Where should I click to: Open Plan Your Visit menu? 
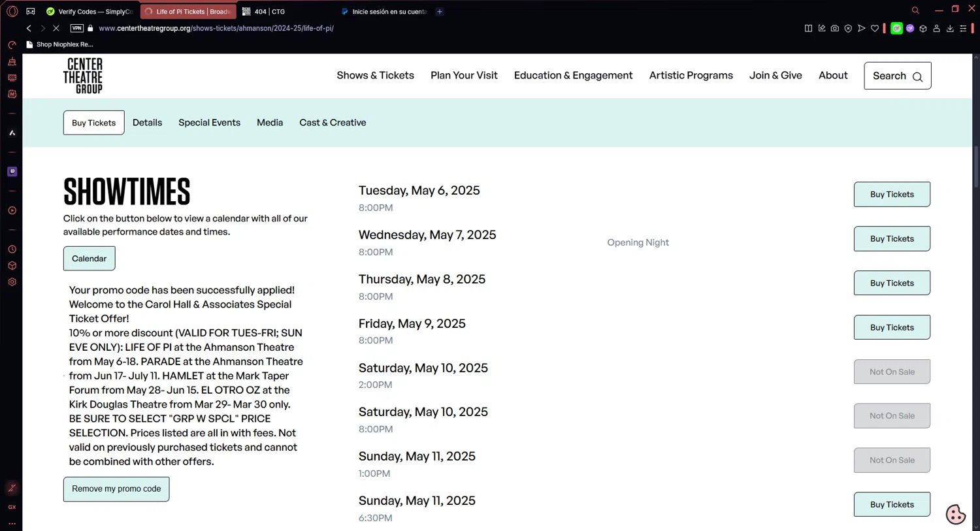pyautogui.click(x=464, y=75)
